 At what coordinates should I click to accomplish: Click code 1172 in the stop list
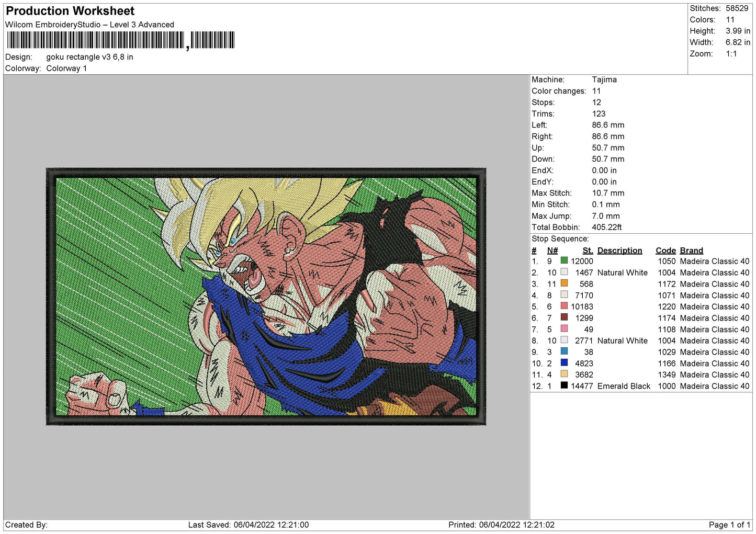pos(667,284)
